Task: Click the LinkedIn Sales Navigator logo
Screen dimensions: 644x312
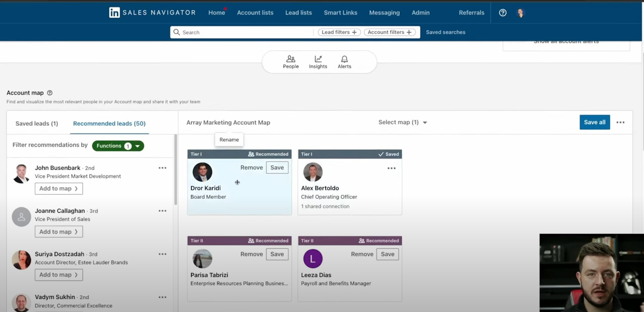Action: point(152,13)
